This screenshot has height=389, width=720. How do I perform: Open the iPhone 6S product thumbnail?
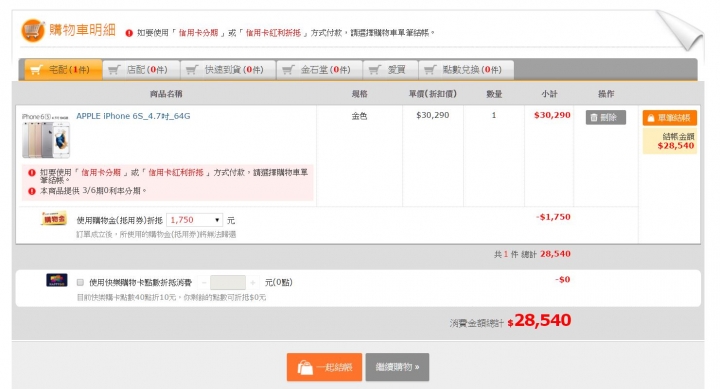(46, 136)
